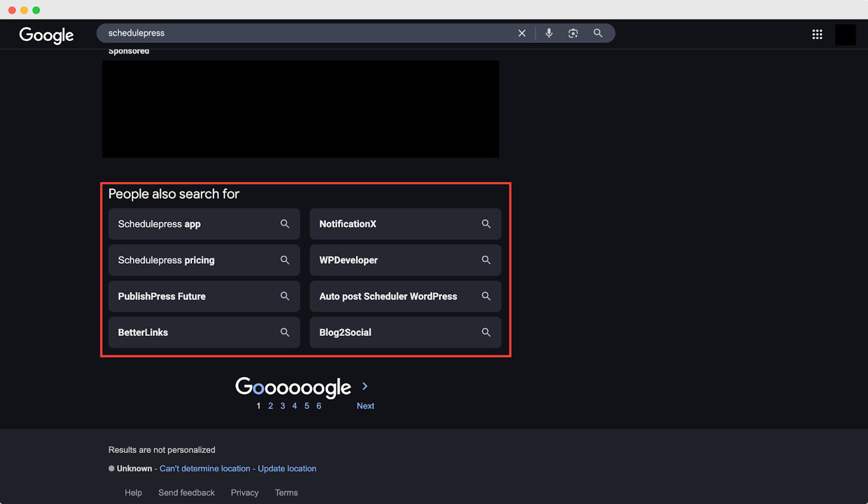Click the current page number 1

coord(259,406)
